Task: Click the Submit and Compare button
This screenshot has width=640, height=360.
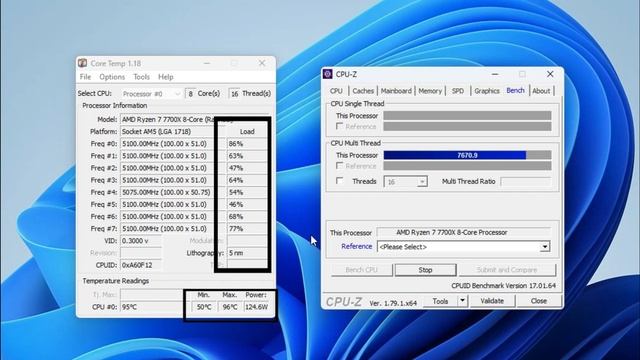Action: coord(507,270)
